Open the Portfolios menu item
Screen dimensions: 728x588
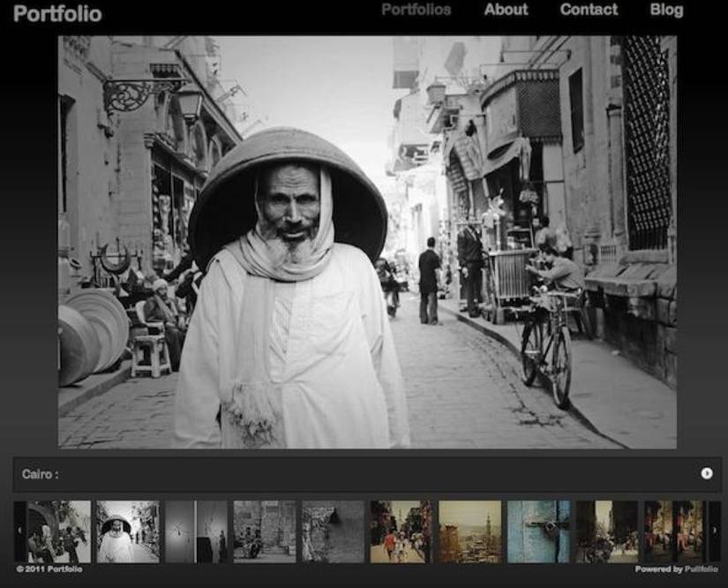click(416, 10)
